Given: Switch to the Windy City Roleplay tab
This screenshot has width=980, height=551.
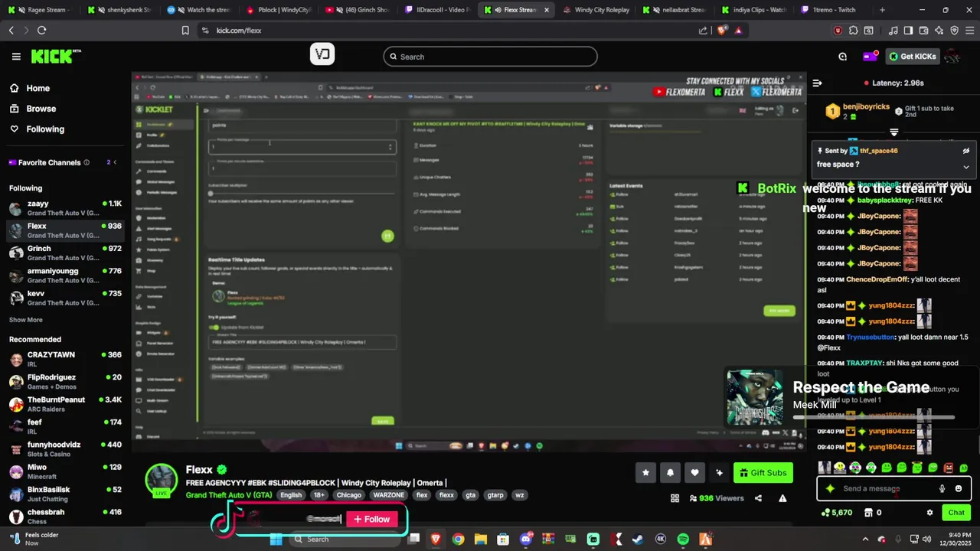Looking at the screenshot, I should 596,10.
